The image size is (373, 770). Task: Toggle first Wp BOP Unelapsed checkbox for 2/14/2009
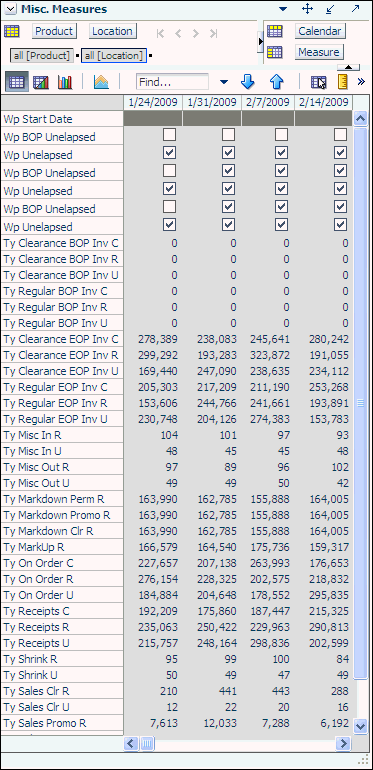coord(341,135)
